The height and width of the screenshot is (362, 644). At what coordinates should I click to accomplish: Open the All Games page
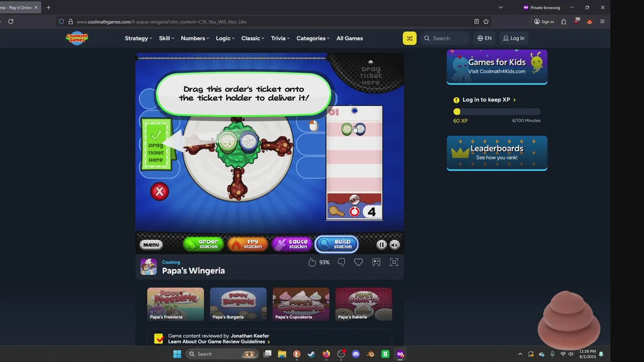pos(350,38)
